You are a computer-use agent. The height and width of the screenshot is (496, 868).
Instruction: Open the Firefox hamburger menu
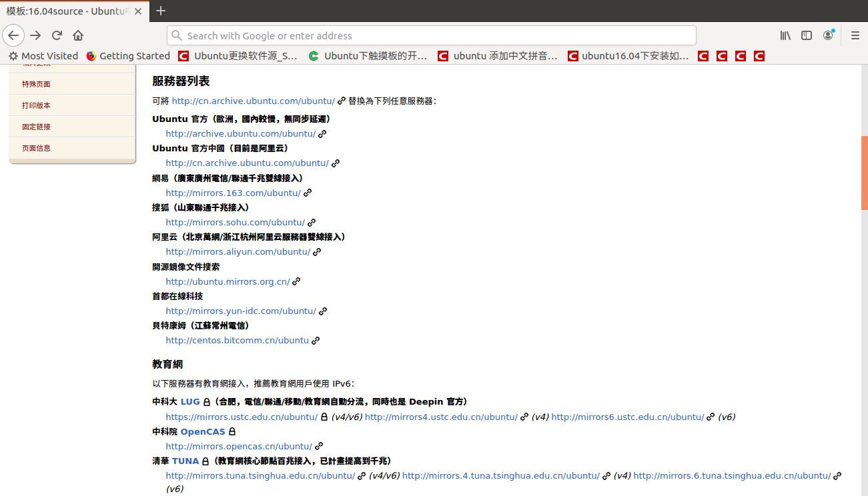coord(855,35)
